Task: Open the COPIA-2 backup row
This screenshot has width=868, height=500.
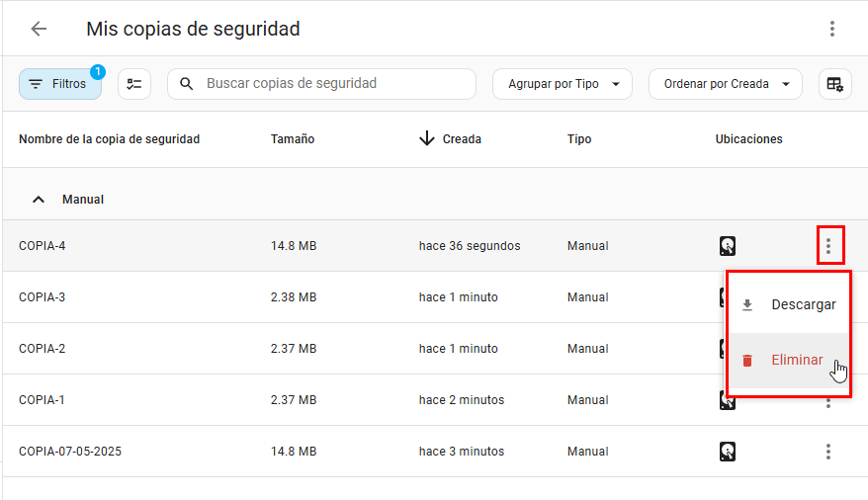Action: point(43,349)
